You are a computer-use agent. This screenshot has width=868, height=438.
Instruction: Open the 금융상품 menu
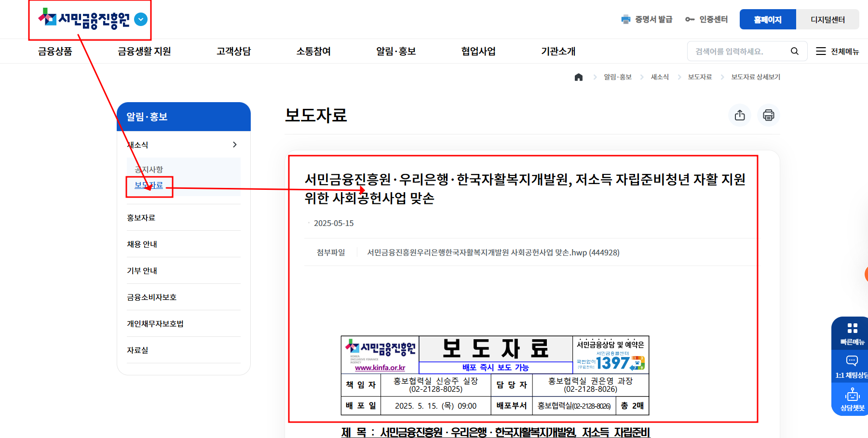click(x=55, y=51)
